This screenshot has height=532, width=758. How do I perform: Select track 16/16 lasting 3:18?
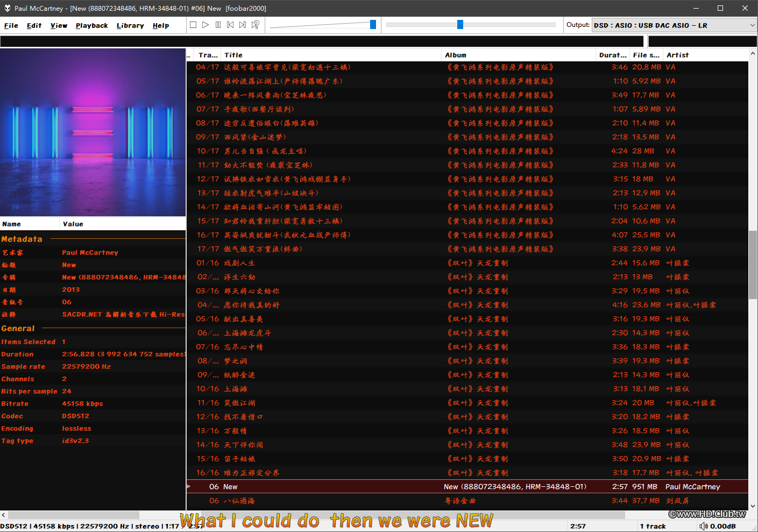(467, 473)
